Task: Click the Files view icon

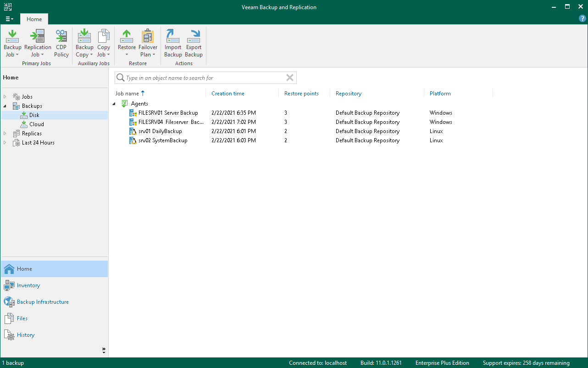Action: (9, 318)
